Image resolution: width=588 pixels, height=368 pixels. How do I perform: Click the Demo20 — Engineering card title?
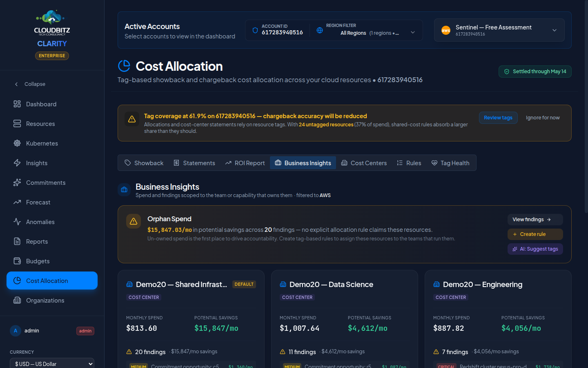pos(483,284)
